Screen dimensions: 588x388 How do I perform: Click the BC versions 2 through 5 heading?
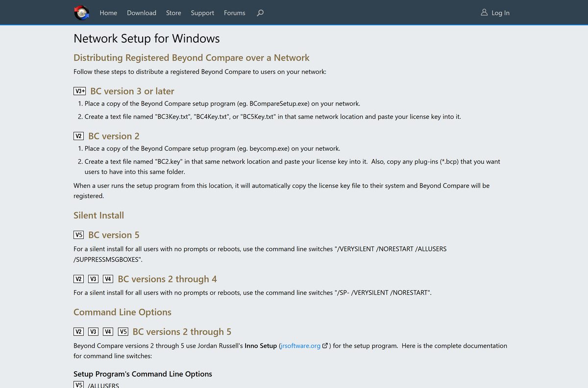182,332
